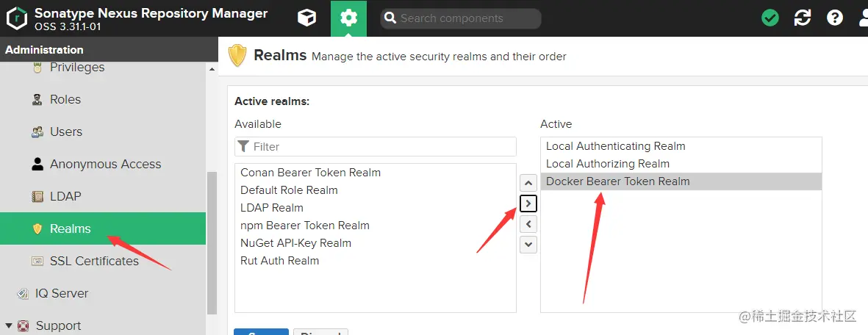This screenshot has height=335, width=868.
Task: Click the Roles person icon
Action: pos(37,100)
